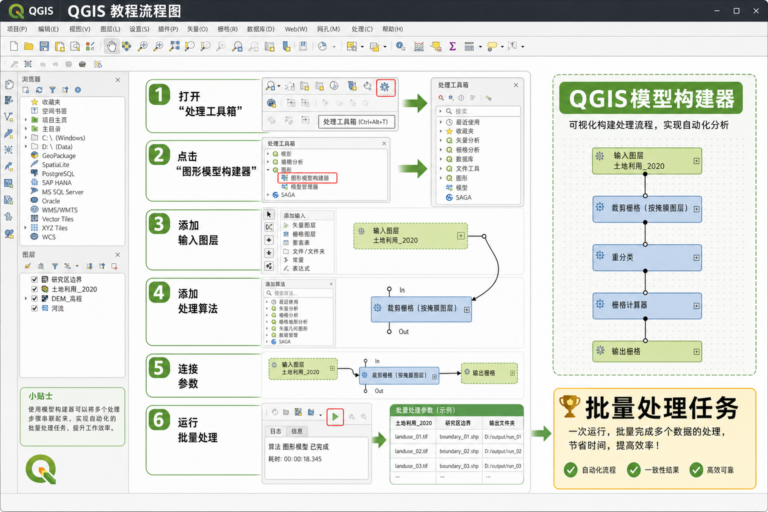The height and width of the screenshot is (512, 768).
Task: Save the project with the floppy disk icon
Action: [x=44, y=46]
